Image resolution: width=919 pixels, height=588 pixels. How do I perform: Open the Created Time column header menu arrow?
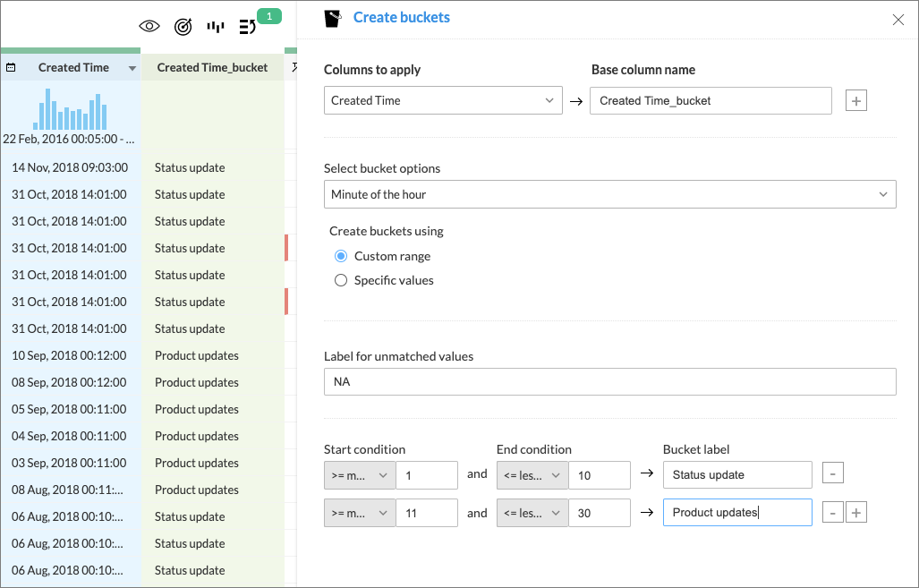coord(132,69)
